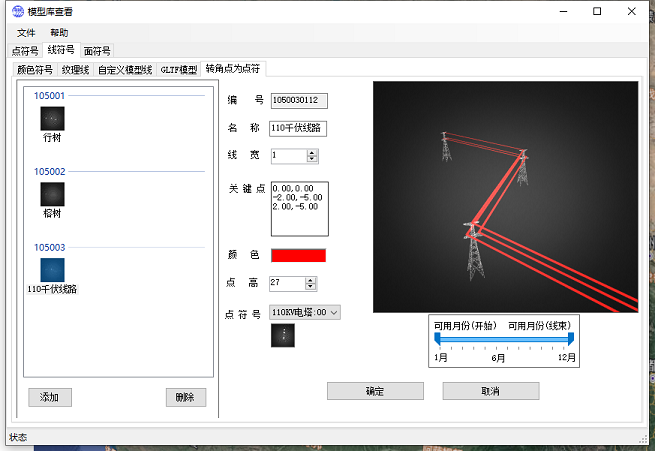Open the GLTF模型 sub-tab
The width and height of the screenshot is (655, 451).
pos(179,70)
